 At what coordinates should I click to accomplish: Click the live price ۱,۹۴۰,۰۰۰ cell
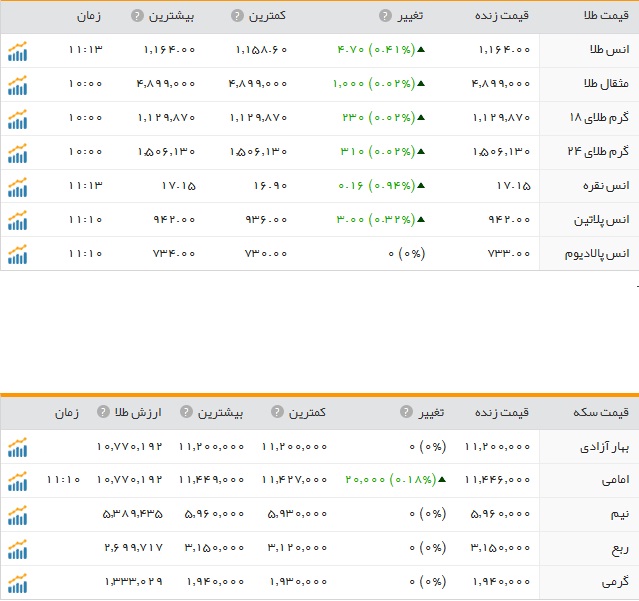point(501,582)
